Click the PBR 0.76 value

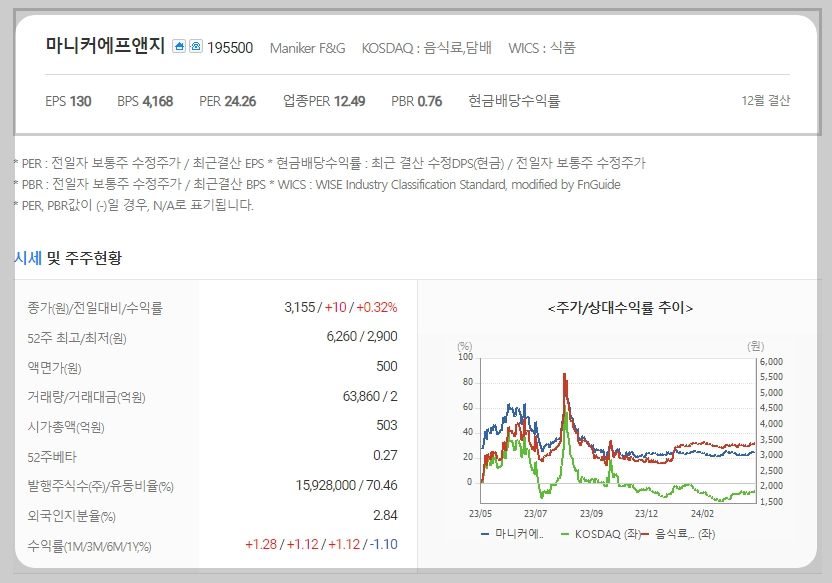(417, 101)
